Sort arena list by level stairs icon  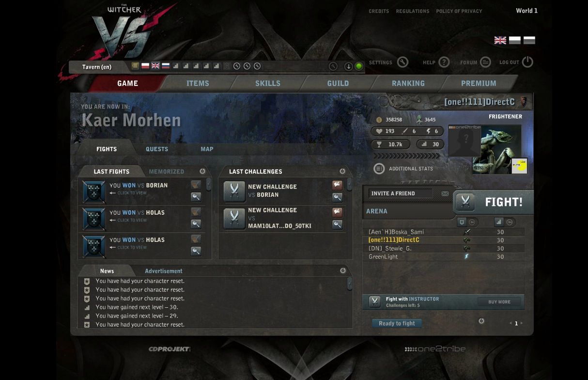point(499,222)
